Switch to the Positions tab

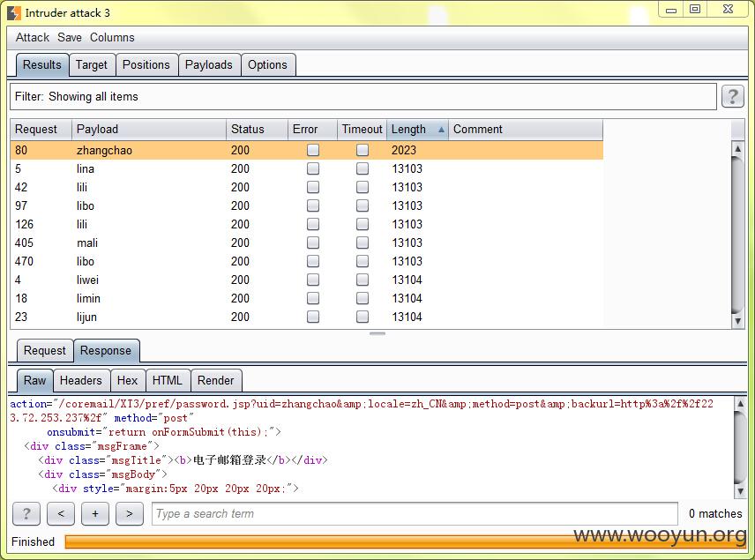tap(146, 65)
